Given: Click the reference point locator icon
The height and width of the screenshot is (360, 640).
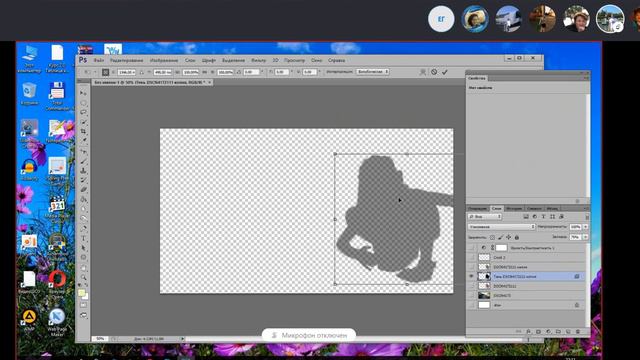Looking at the screenshot, I should coord(105,72).
